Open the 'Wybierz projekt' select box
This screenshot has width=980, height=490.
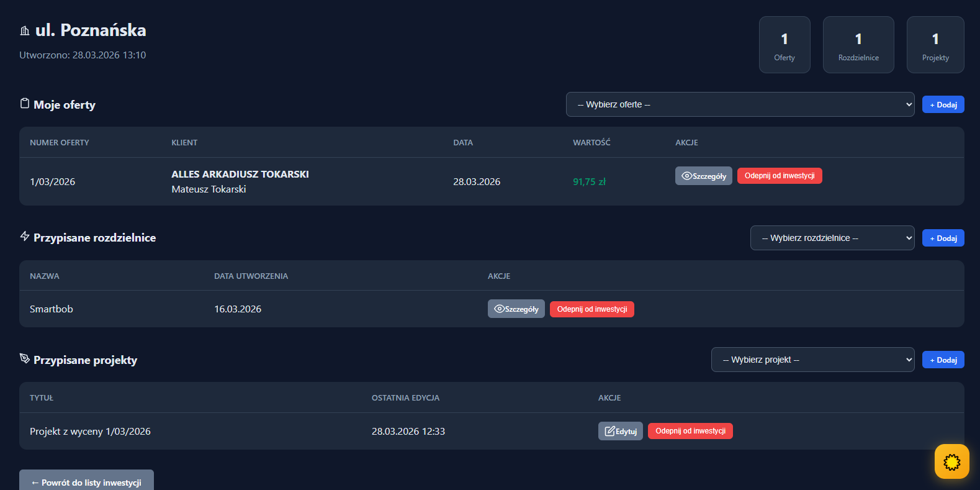(812, 360)
